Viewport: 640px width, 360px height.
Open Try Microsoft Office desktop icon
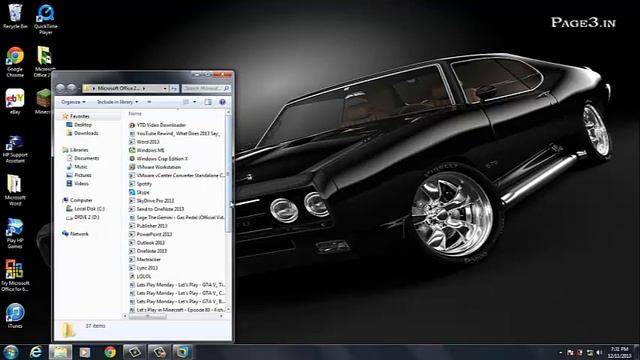15,276
